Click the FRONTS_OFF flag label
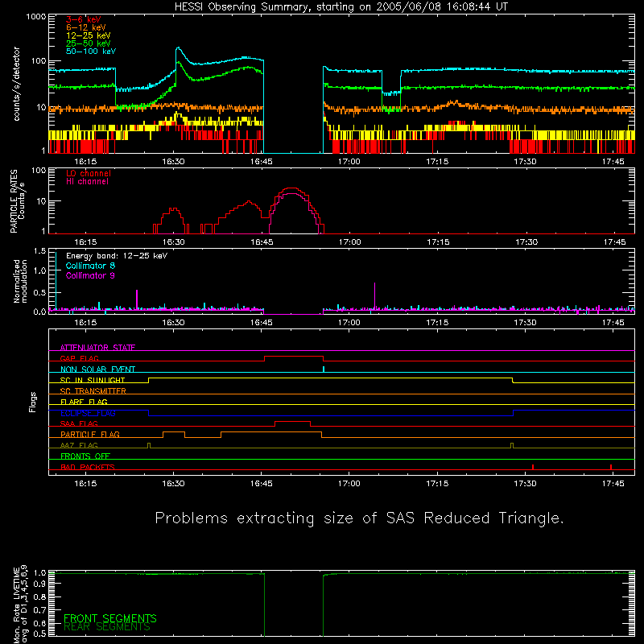Screen dimensions: 644x644 click(x=85, y=456)
